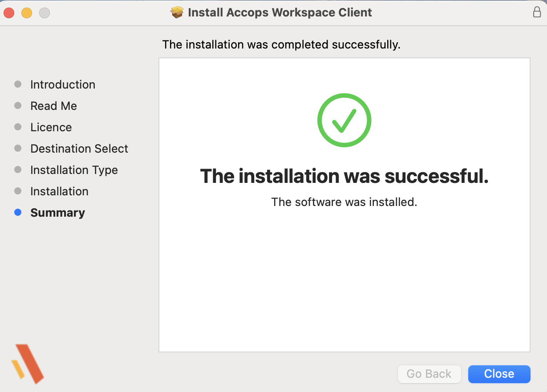Click the "The software was installed." text

click(344, 202)
